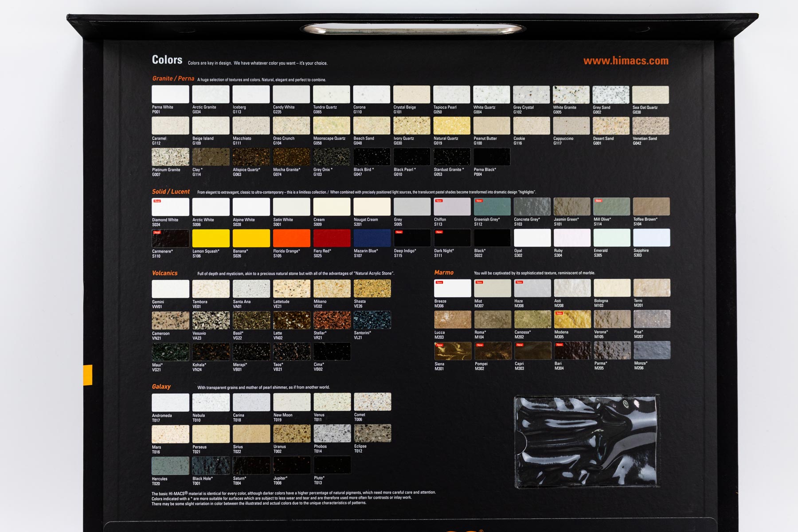
Task: Choose the Venetian Sand G042 swatch
Action: click(651, 126)
